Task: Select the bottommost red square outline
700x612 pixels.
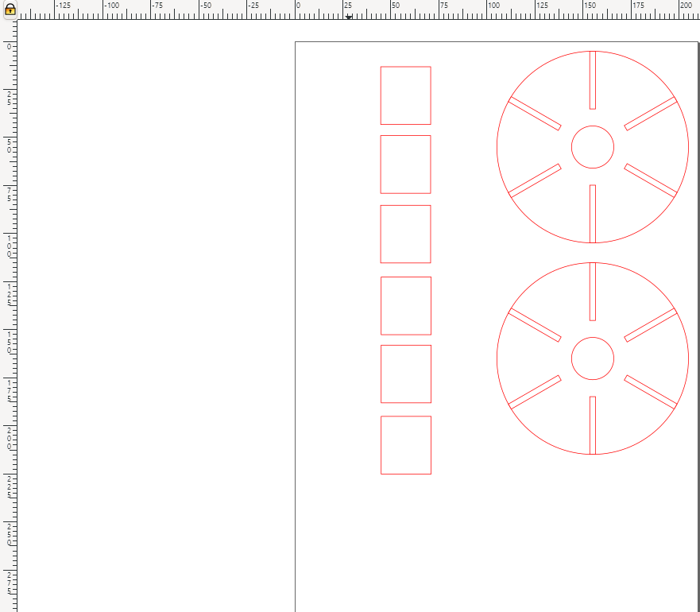Action: point(406,445)
